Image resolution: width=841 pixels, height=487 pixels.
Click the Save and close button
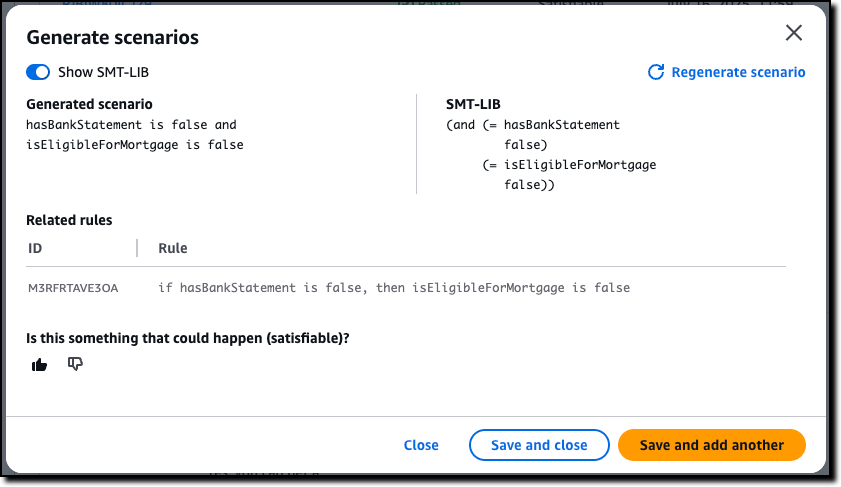point(539,445)
